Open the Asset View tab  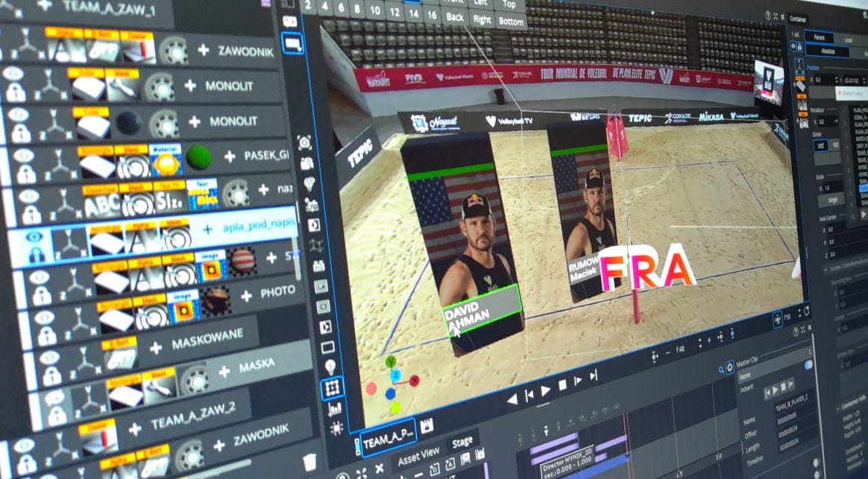click(418, 457)
